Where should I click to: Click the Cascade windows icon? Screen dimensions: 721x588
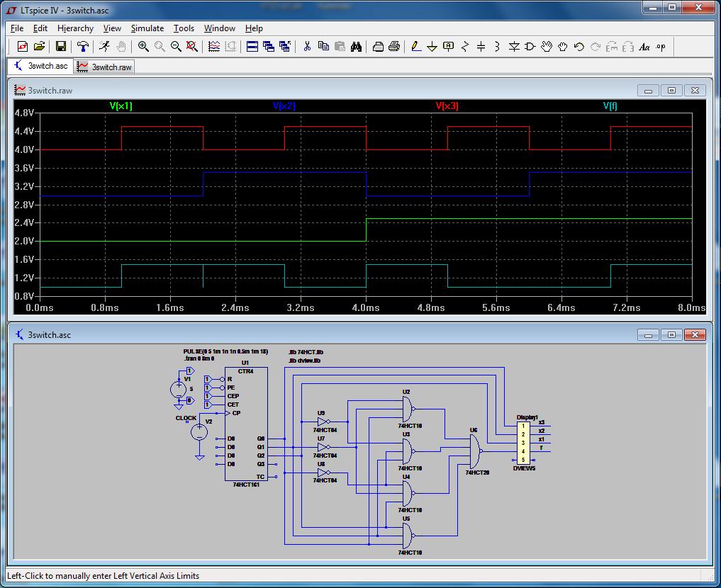click(269, 46)
